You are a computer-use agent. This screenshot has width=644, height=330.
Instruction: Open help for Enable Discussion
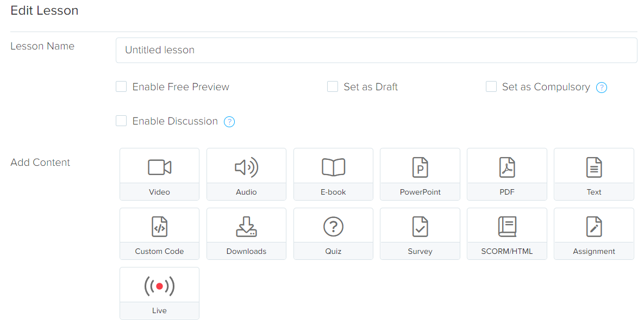(x=229, y=122)
